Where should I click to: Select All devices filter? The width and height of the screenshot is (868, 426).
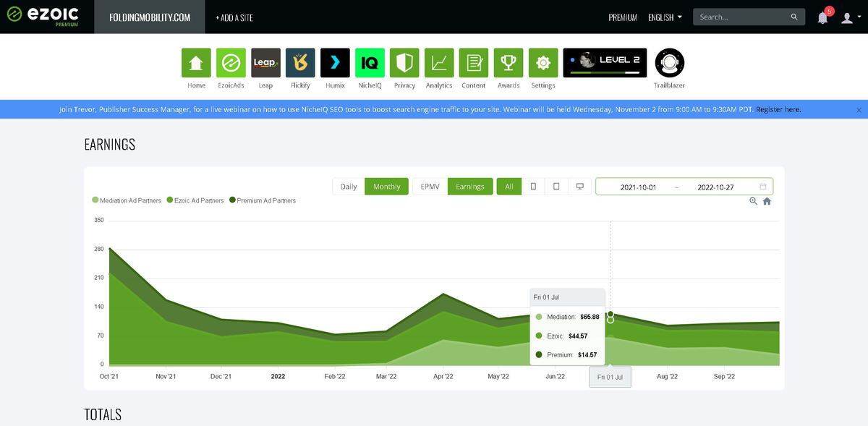[509, 187]
